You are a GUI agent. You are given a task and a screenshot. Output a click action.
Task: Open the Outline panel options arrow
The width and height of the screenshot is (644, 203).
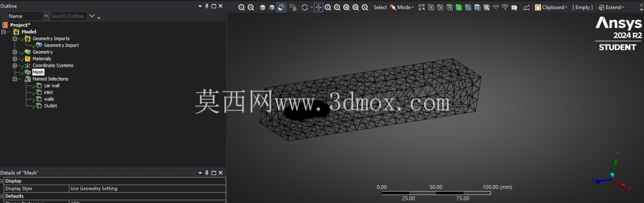click(200, 6)
